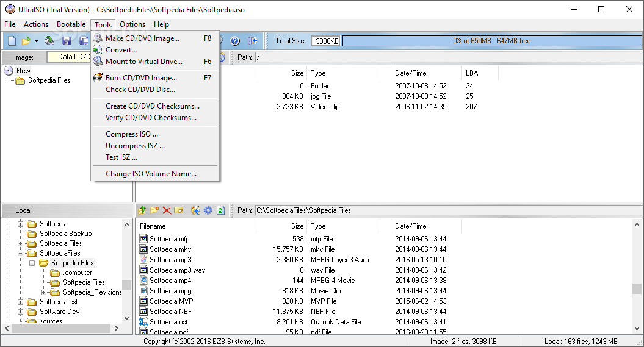This screenshot has width=644, height=347.
Task: Click the Save floppy disk icon
Action: [x=67, y=41]
